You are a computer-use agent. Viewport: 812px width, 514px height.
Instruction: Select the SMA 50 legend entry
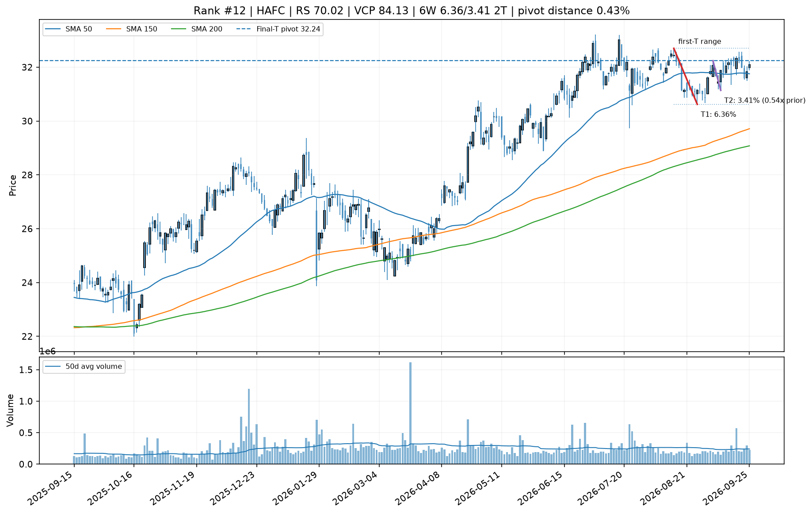pyautogui.click(x=68, y=29)
